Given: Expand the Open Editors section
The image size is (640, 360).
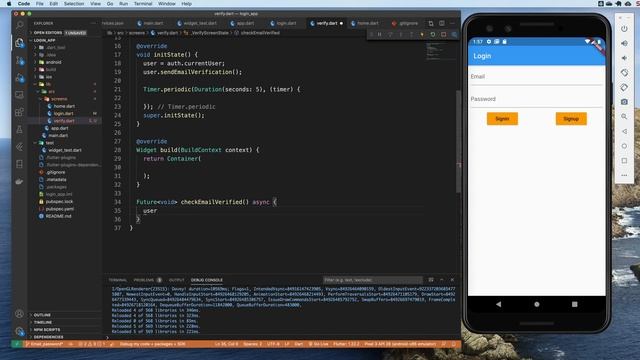Looking at the screenshot, I should pos(48,33).
